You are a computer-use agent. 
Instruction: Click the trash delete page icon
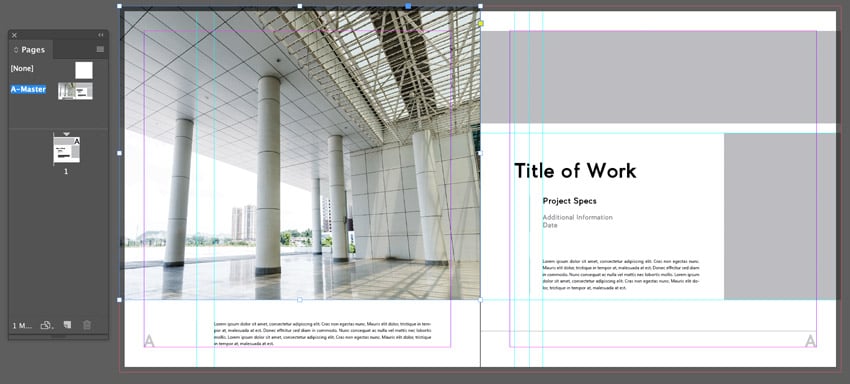point(87,325)
